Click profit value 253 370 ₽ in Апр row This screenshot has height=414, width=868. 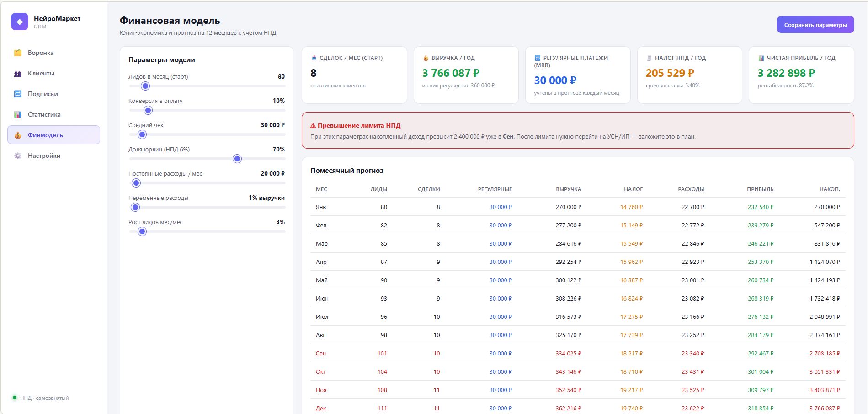point(761,262)
